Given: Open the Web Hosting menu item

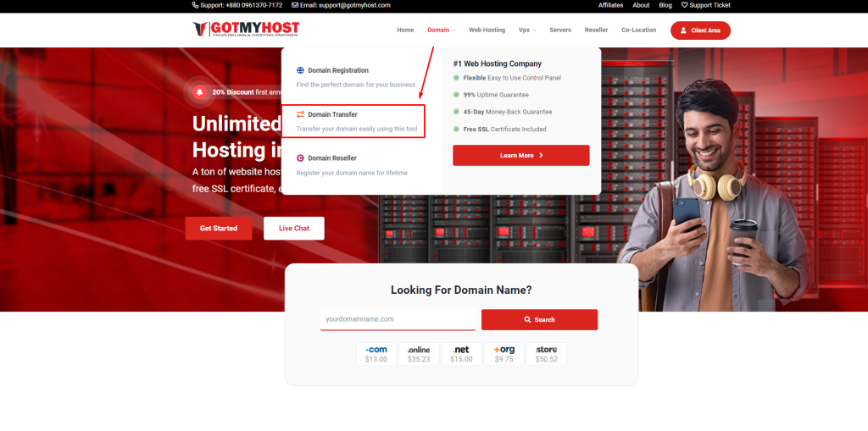Looking at the screenshot, I should point(487,30).
